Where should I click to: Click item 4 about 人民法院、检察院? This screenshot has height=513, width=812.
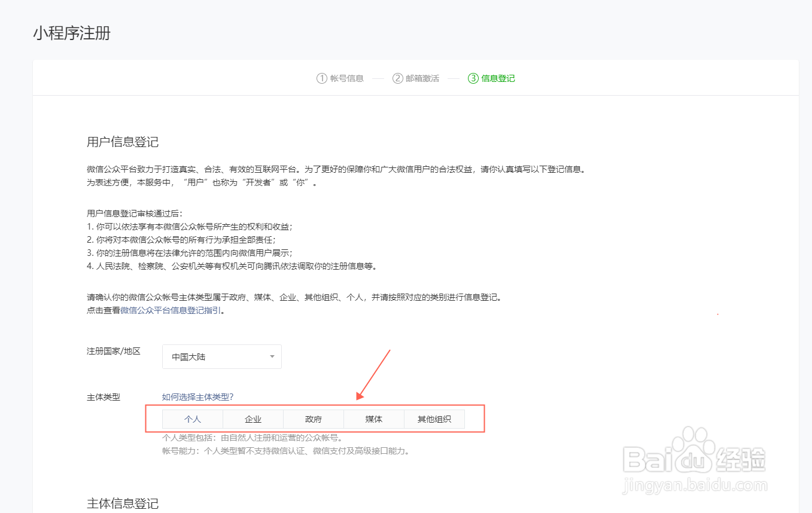pos(233,266)
